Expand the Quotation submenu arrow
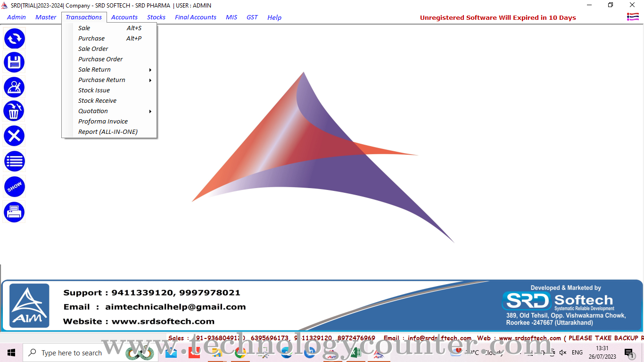Viewport: 644px width, 362px height. pos(150,111)
